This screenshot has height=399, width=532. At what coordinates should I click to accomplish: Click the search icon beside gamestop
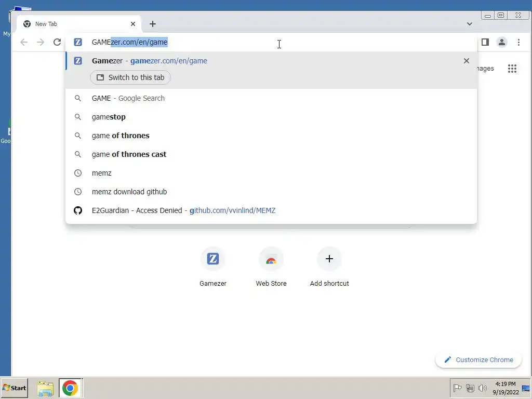78,117
